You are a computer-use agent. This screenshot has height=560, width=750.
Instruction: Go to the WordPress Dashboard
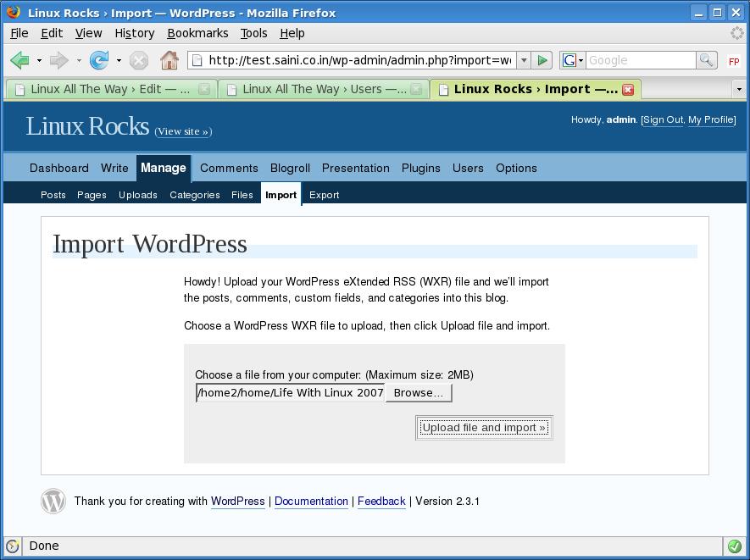pyautogui.click(x=58, y=168)
